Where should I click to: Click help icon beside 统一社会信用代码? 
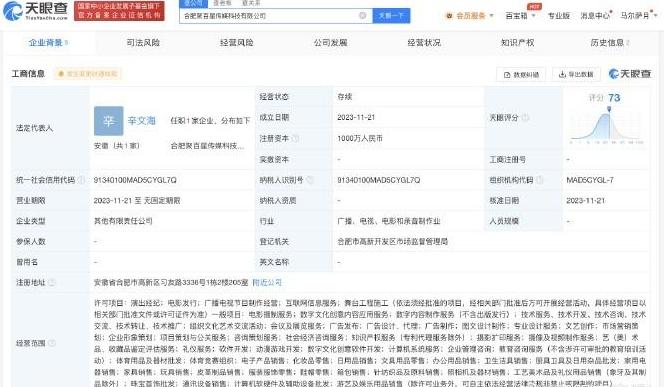tap(81, 180)
